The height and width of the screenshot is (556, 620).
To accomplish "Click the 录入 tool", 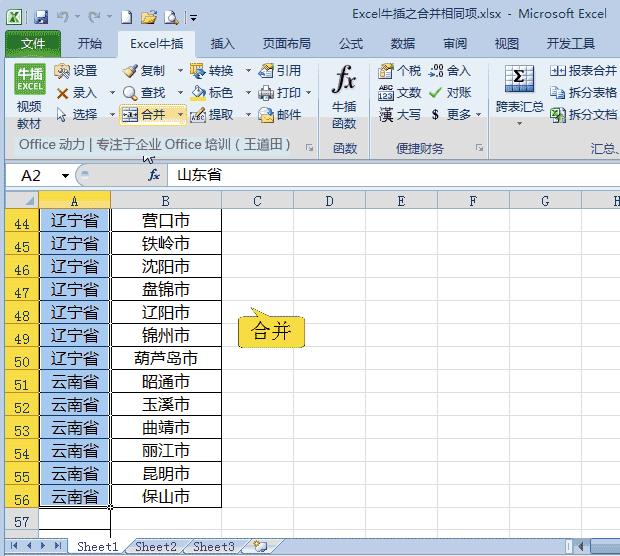I will pos(76,93).
